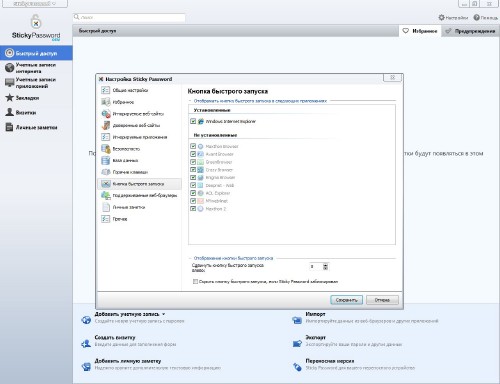The image size is (500, 384).
Task: Click the Сохранить button
Action: pos(346,300)
